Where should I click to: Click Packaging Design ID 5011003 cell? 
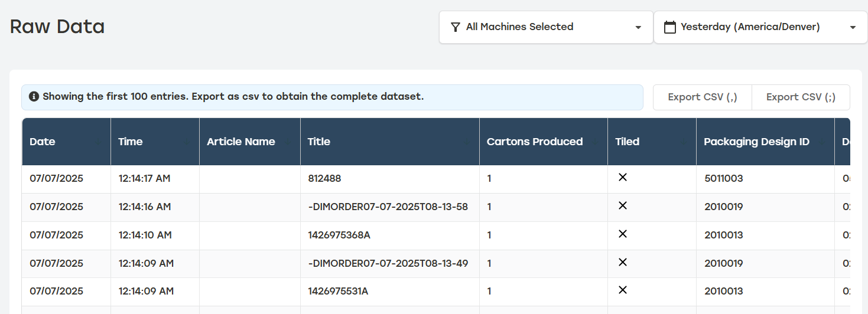click(x=723, y=178)
